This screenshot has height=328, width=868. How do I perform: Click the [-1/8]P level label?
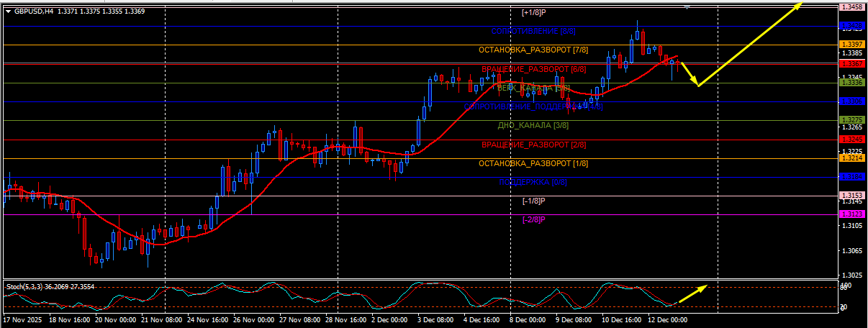[533, 201]
